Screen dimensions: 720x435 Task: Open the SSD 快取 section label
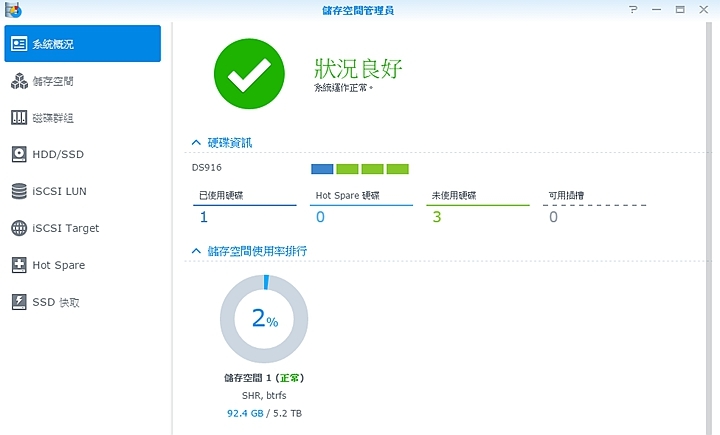56,302
